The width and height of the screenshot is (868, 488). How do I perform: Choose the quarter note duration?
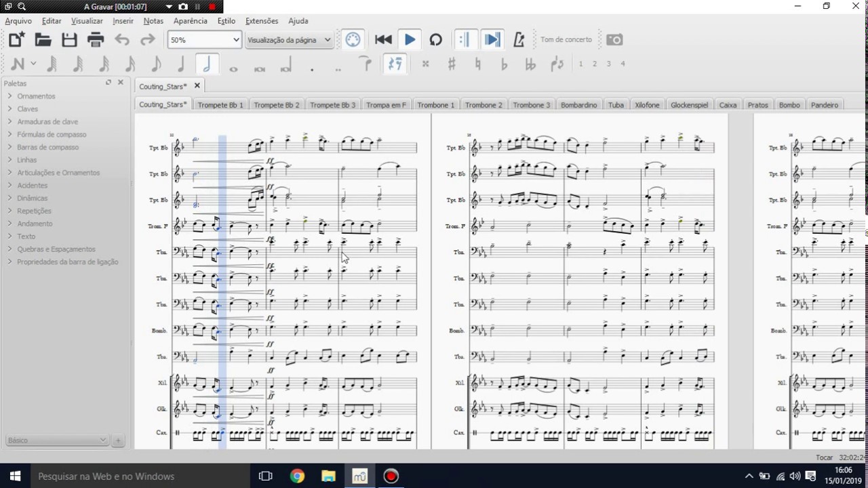tap(181, 64)
